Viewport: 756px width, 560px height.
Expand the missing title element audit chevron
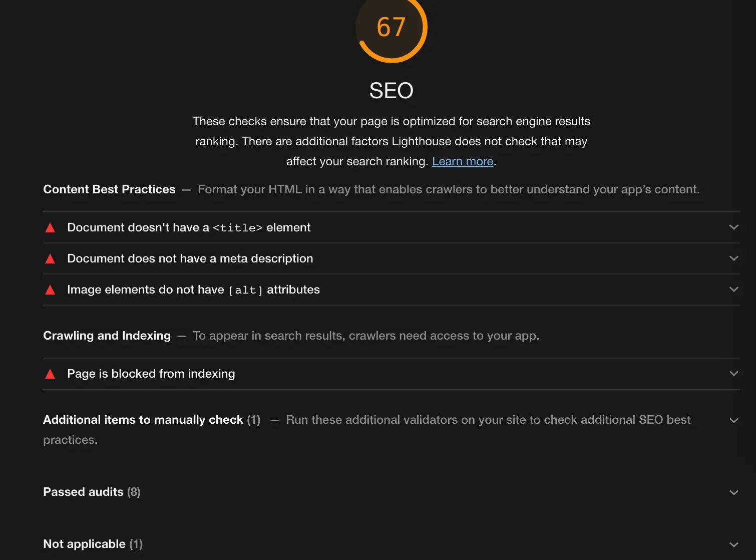tap(734, 227)
